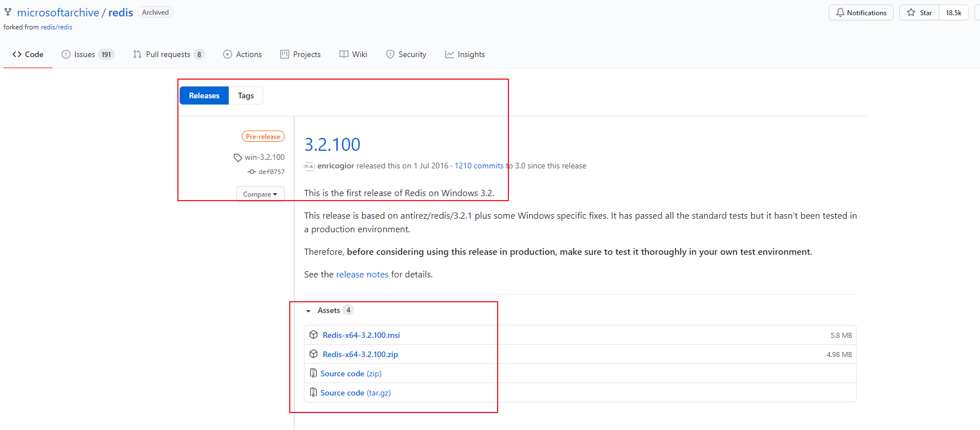Click the tag icon beside win-3.2.100
This screenshot has width=980, height=430.
(238, 158)
